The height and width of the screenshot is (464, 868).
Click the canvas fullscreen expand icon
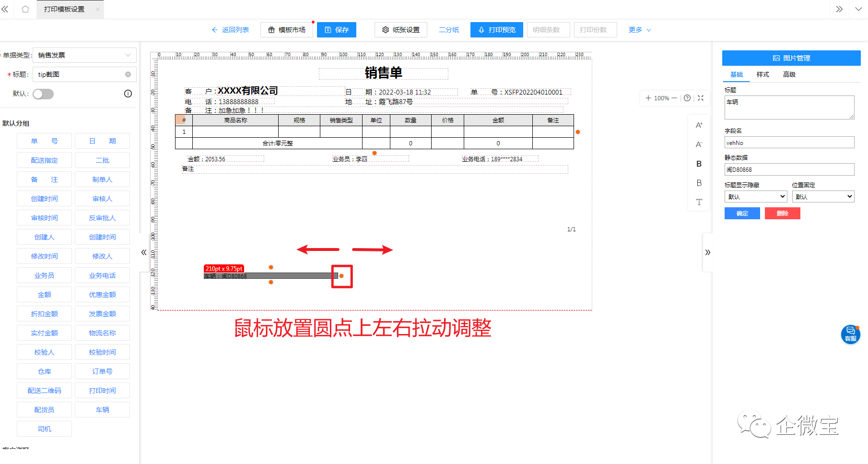click(x=701, y=98)
